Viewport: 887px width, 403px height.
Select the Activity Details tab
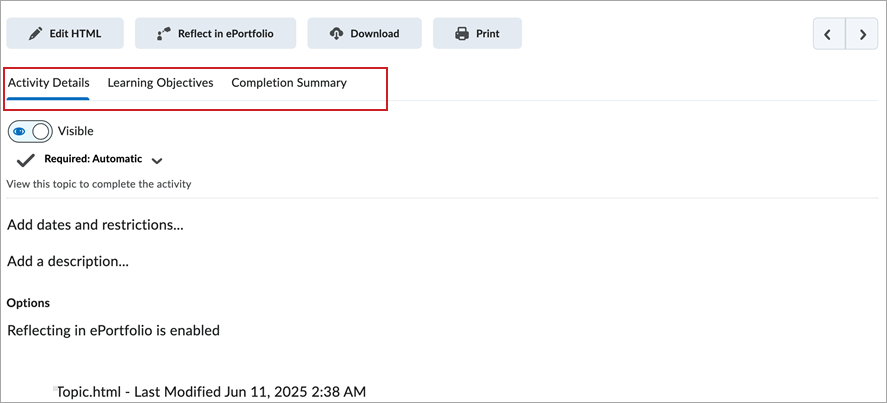(x=49, y=83)
